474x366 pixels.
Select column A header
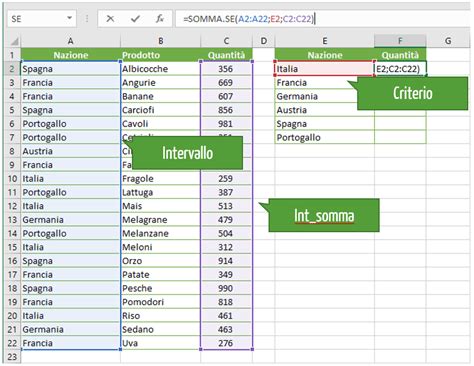pos(70,41)
